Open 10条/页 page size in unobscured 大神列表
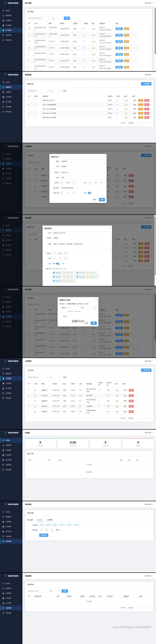The image size is (156, 644). click(134, 418)
